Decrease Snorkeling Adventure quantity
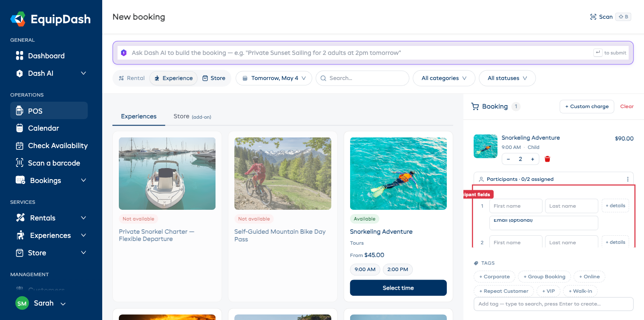The width and height of the screenshot is (644, 320). tap(509, 159)
